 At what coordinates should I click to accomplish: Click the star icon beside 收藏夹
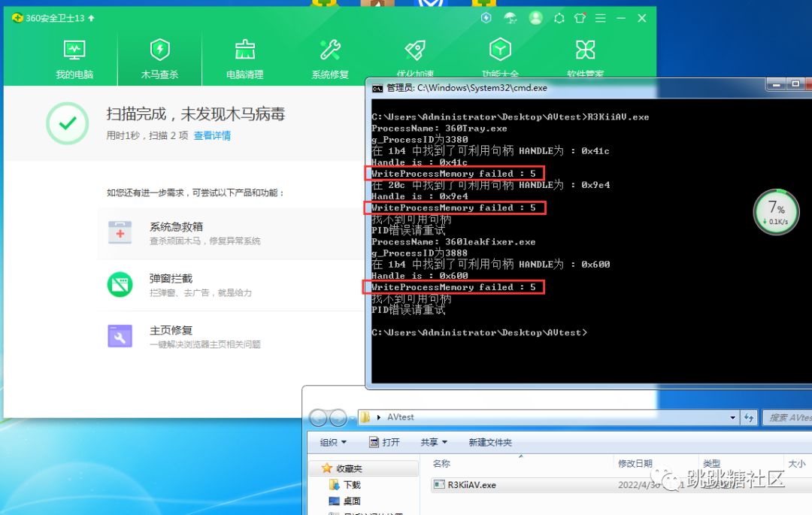pos(327,468)
